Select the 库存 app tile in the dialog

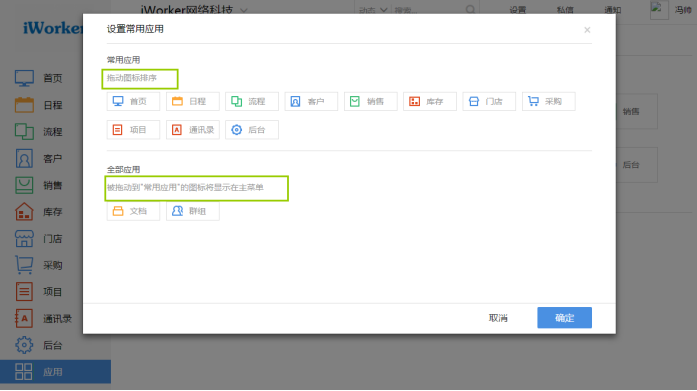pyautogui.click(x=429, y=101)
